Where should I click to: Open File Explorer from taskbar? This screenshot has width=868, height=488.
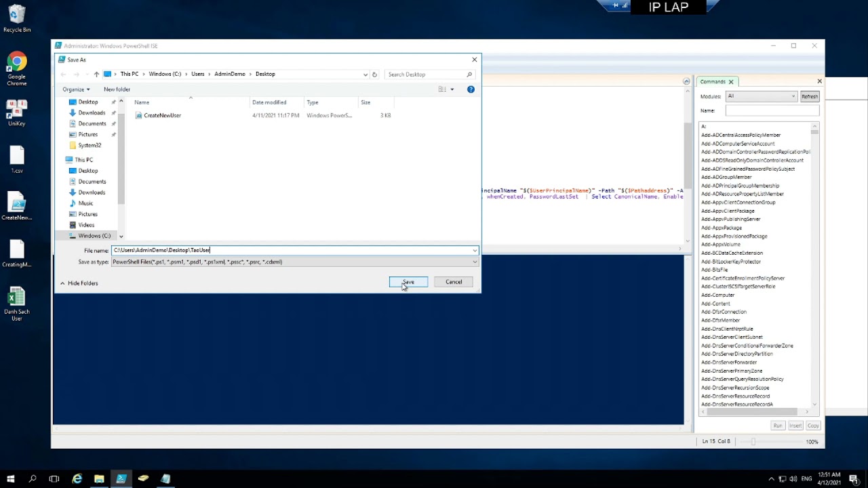click(99, 479)
